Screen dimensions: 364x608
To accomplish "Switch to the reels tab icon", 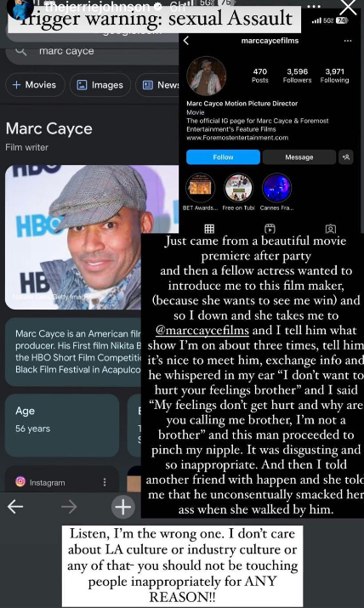I will point(270,229).
